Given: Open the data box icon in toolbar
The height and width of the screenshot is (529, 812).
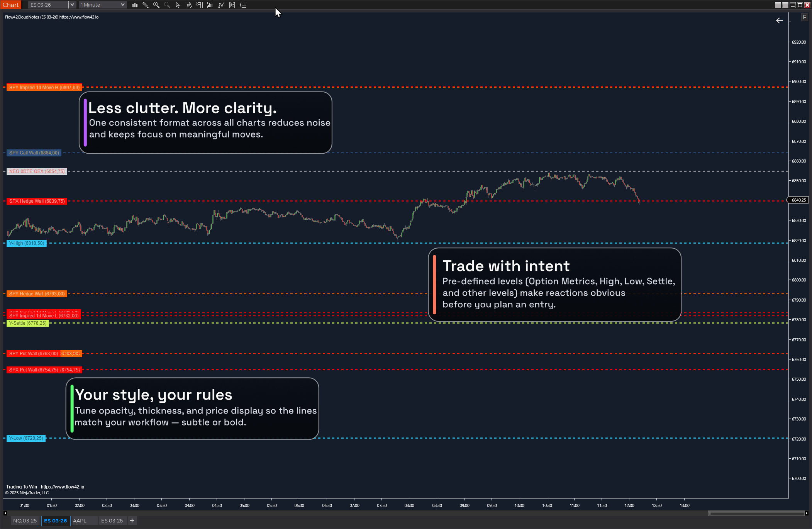Looking at the screenshot, I should (188, 5).
